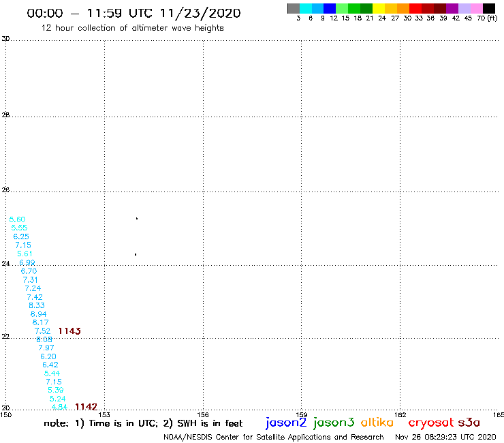The image size is (504, 443).
Task: Select the 7.24 wave height value
Action: point(33,288)
